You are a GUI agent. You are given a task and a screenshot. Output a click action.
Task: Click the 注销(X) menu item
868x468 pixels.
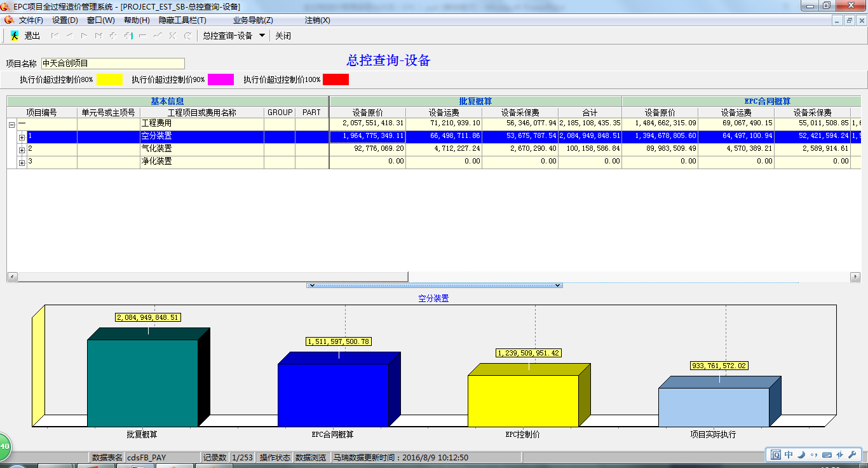tap(317, 20)
